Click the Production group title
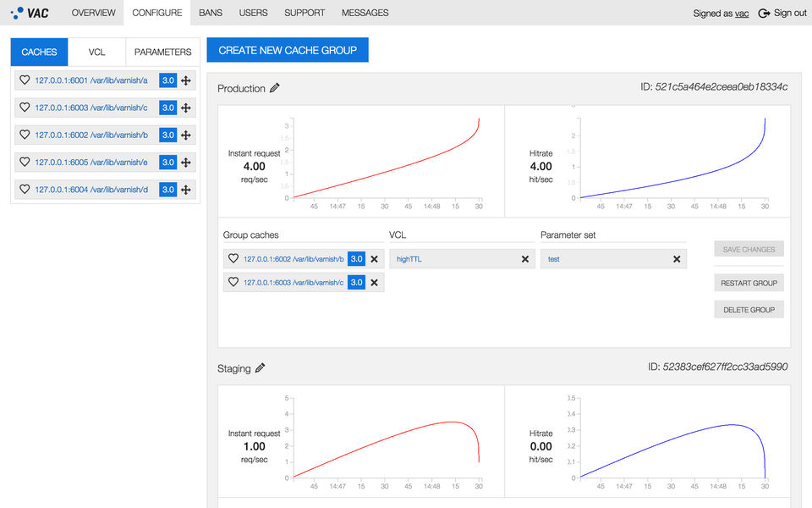The height and width of the screenshot is (508, 812). (241, 88)
